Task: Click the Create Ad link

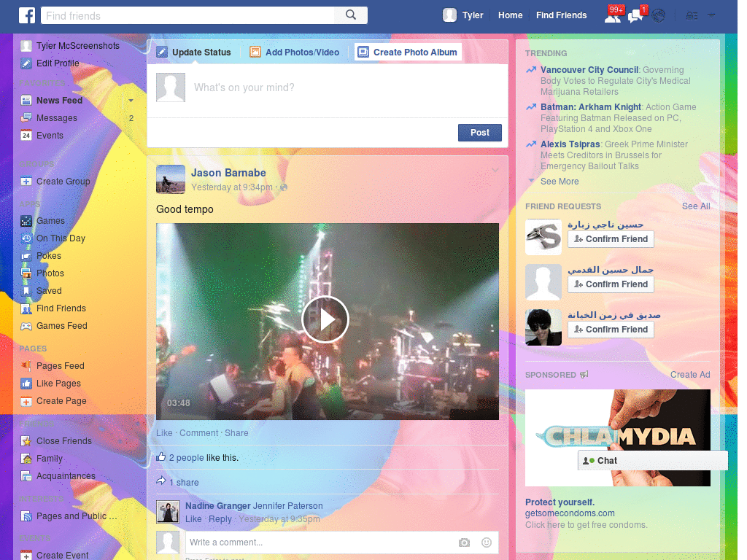Action: [x=690, y=375]
